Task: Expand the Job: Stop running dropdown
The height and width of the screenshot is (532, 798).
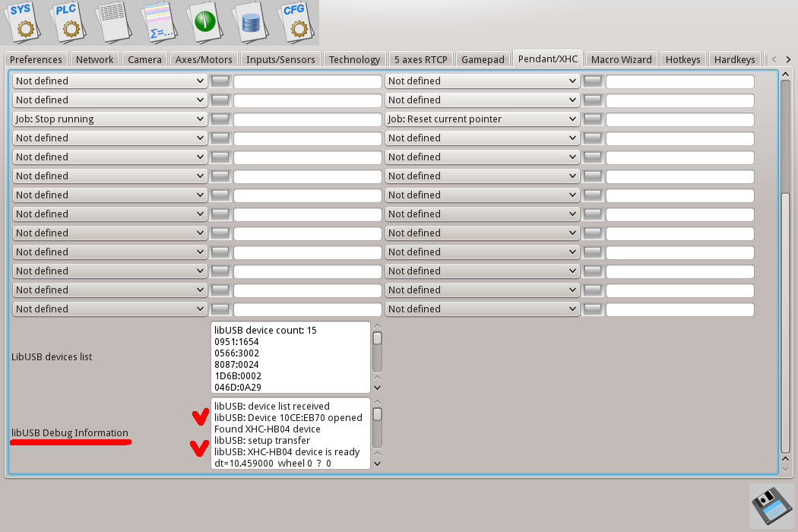Action: [x=110, y=119]
